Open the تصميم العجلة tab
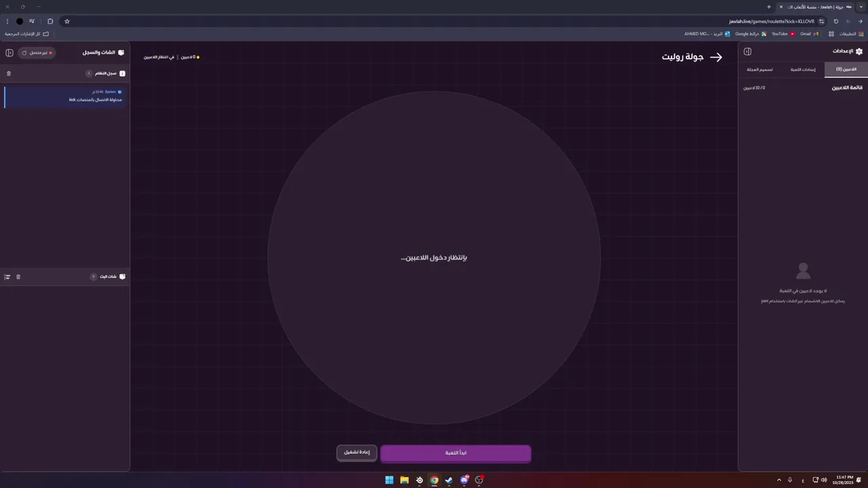Screen dimensions: 868x488 [759, 69]
